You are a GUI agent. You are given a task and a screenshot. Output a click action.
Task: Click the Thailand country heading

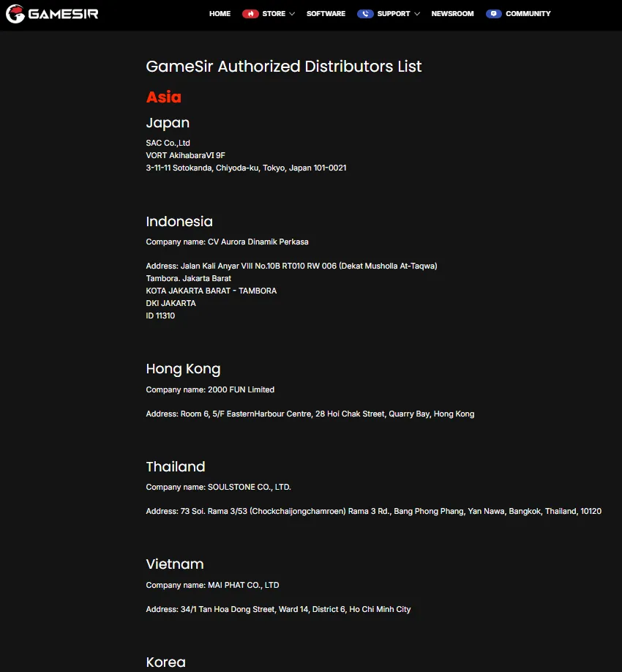[175, 467]
